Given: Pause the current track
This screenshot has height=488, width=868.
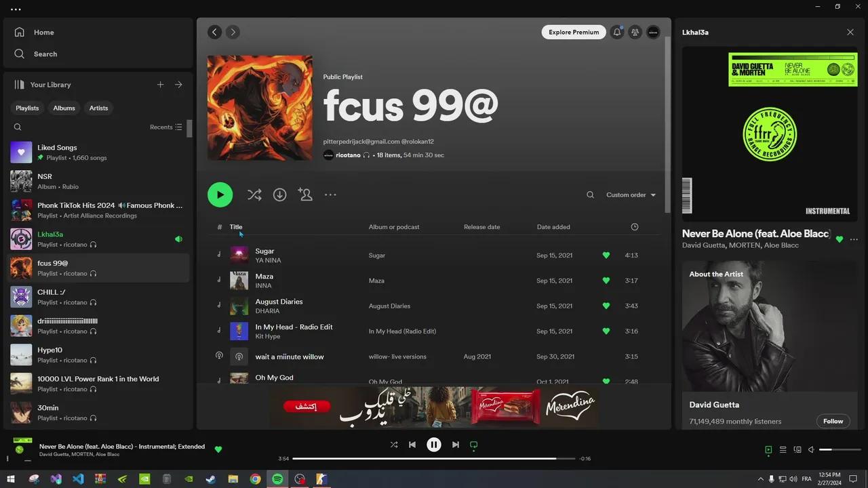Looking at the screenshot, I should (434, 445).
